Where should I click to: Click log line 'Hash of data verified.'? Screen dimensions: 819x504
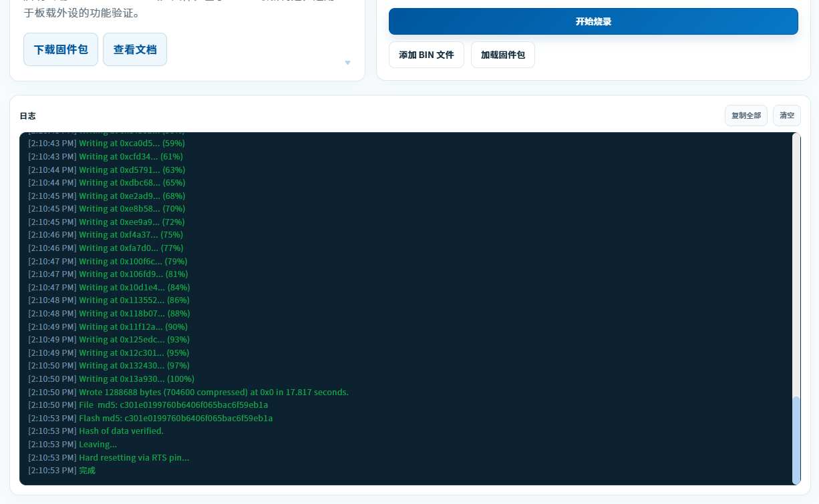pyautogui.click(x=96, y=431)
